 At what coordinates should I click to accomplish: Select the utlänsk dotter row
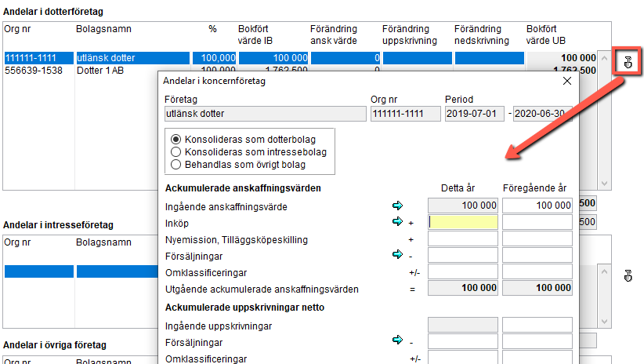300,57
